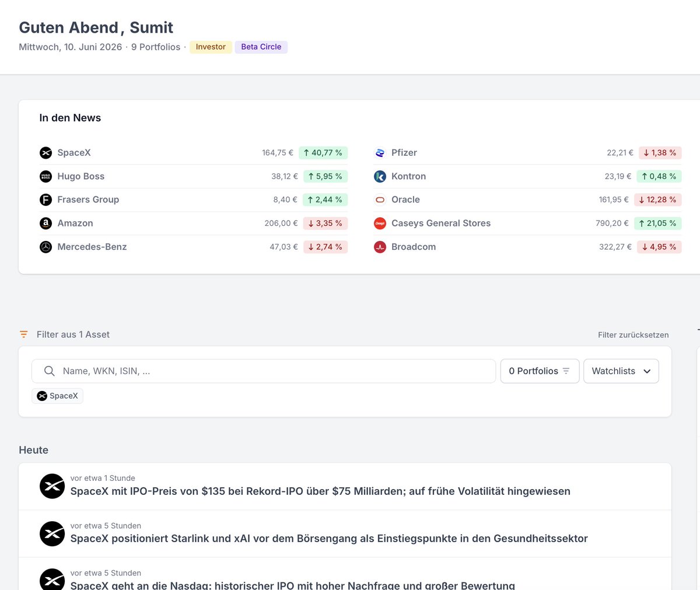This screenshot has width=700, height=590.
Task: Click the 164,75 € SpaceX price
Action: click(x=278, y=153)
